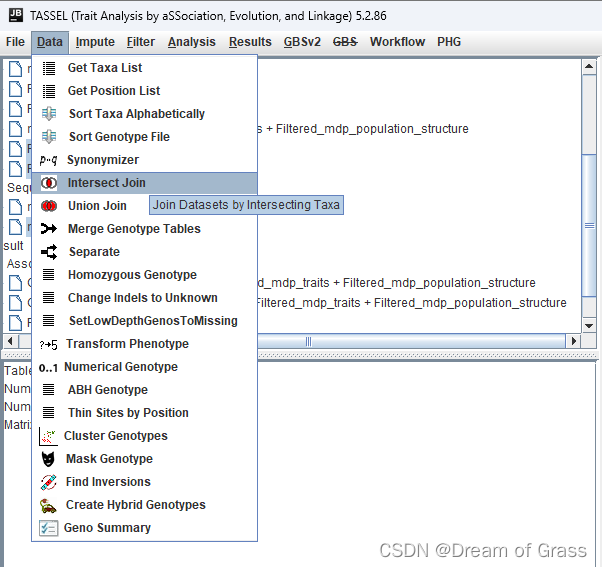Select Sort Genotype File
Screen dimensions: 602x567
coord(144,137)
